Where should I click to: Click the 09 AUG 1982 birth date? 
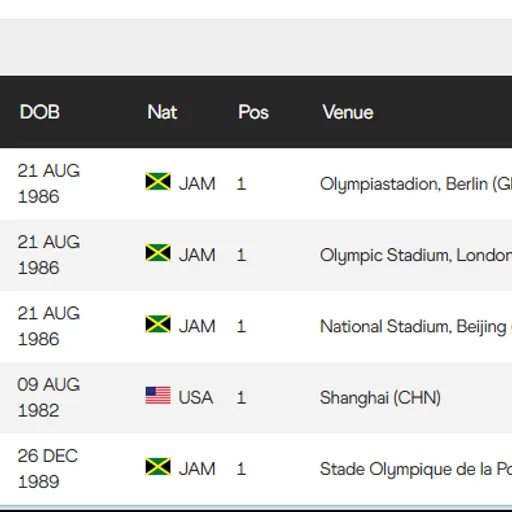[x=49, y=397]
